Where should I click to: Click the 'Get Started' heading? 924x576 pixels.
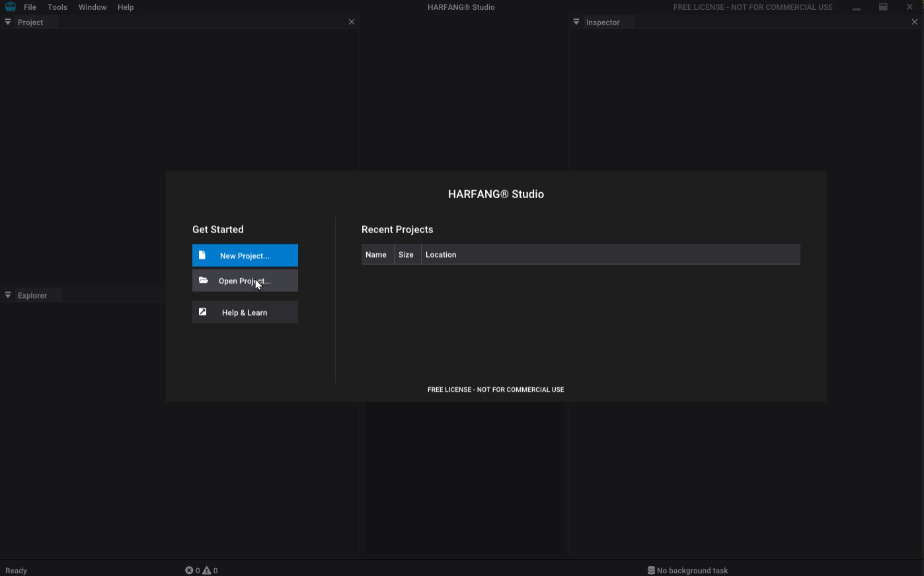pos(218,230)
